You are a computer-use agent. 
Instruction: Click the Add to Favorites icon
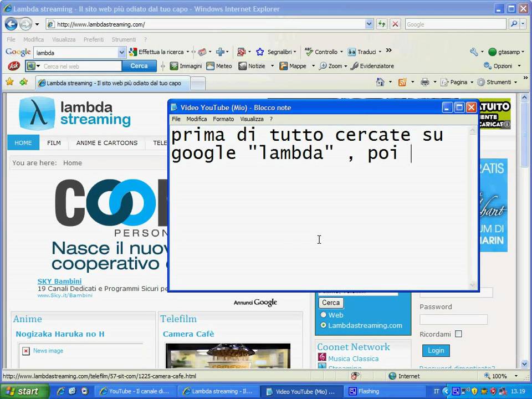[x=24, y=82]
